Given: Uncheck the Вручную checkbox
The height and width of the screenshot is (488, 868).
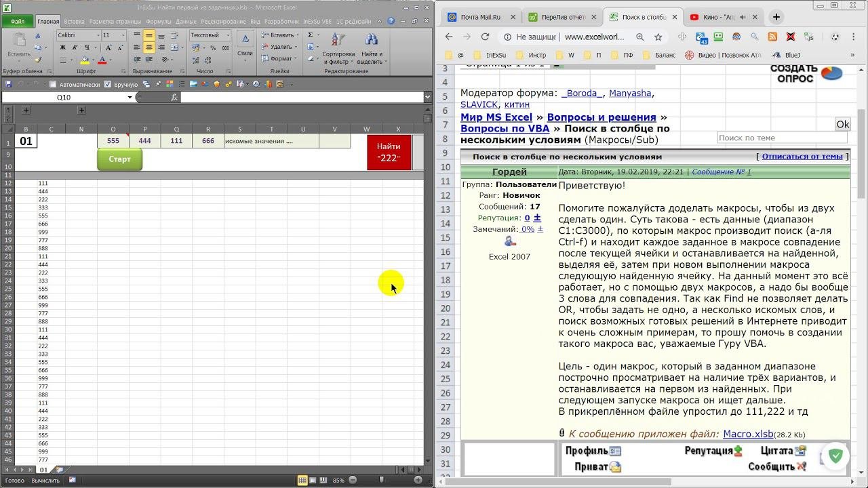Looking at the screenshot, I should [108, 85].
